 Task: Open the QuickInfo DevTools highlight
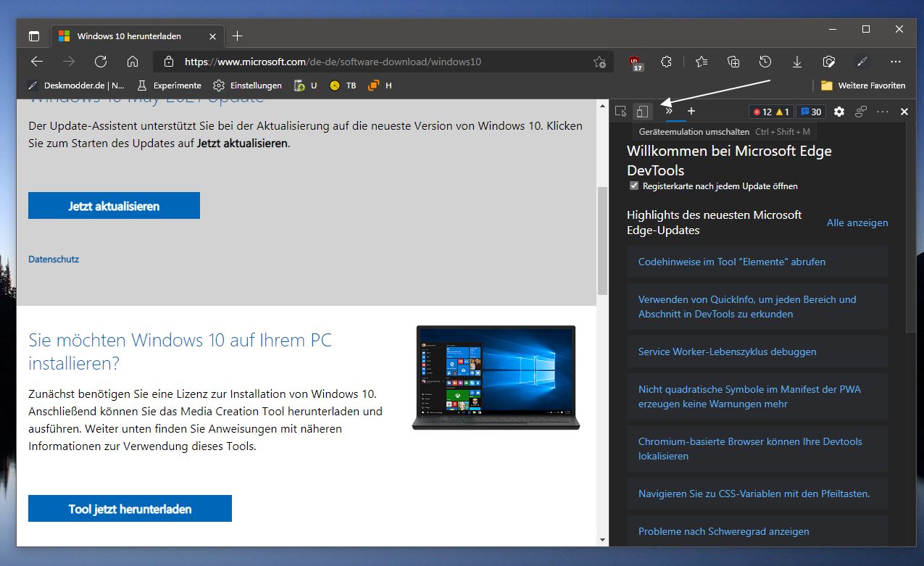757,307
